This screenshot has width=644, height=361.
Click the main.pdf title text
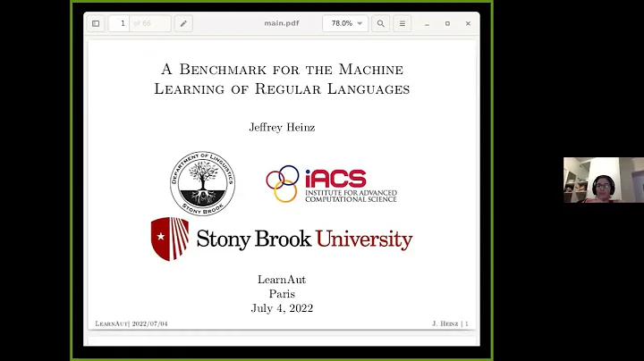pyautogui.click(x=282, y=23)
